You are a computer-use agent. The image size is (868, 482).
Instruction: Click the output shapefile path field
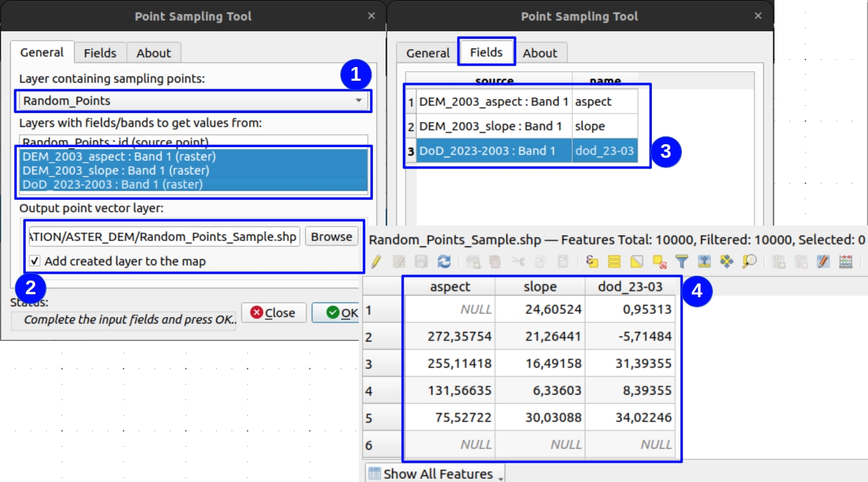164,237
